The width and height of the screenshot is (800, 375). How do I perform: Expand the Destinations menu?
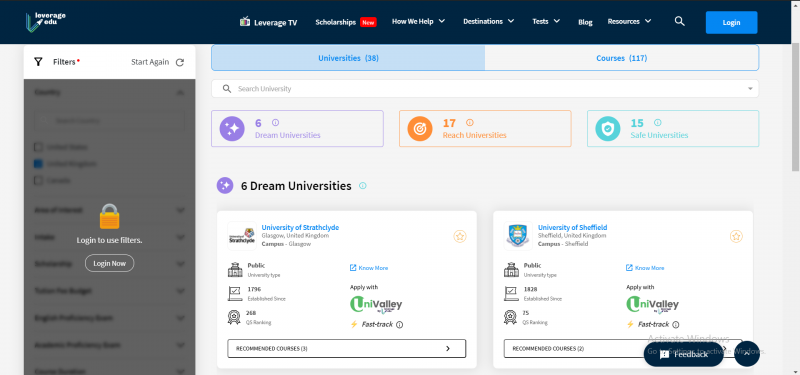(488, 21)
